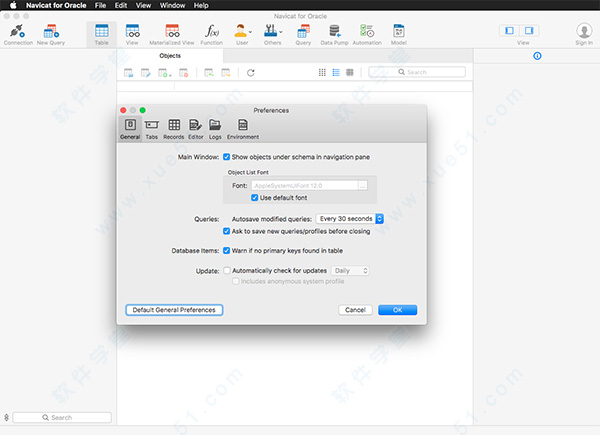Open the Data Pump tool
This screenshot has height=435, width=600.
[335, 34]
